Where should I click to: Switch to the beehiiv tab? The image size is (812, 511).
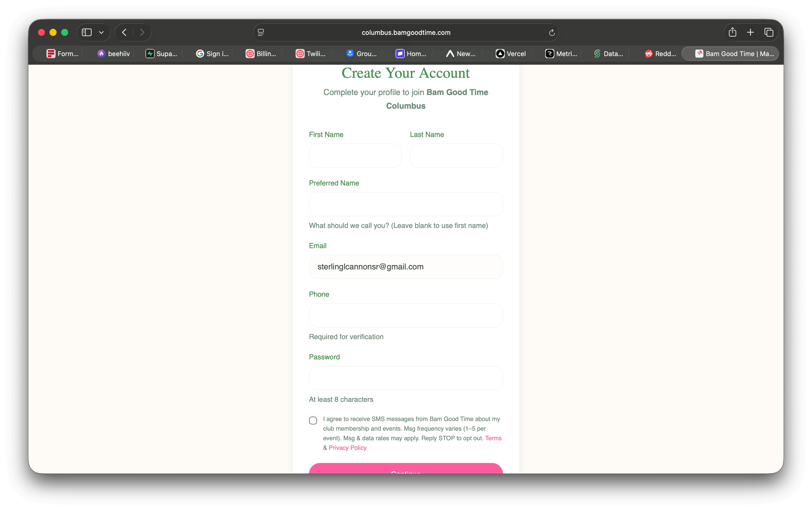click(114, 54)
